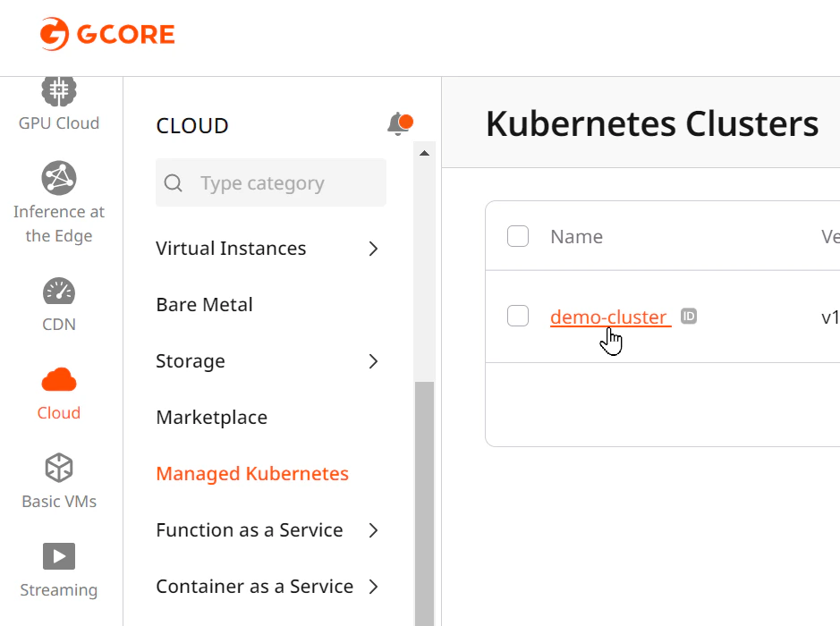Select the orange Cloud icon

tap(59, 380)
